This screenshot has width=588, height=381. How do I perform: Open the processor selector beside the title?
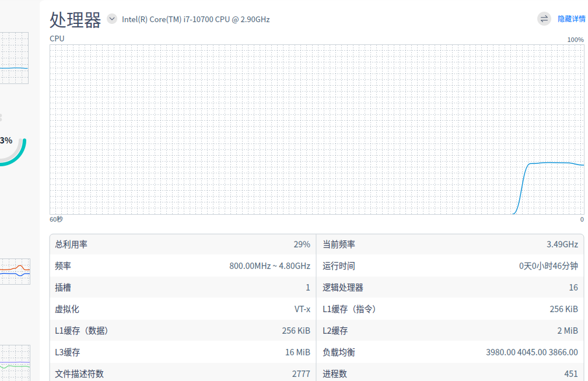(x=111, y=19)
